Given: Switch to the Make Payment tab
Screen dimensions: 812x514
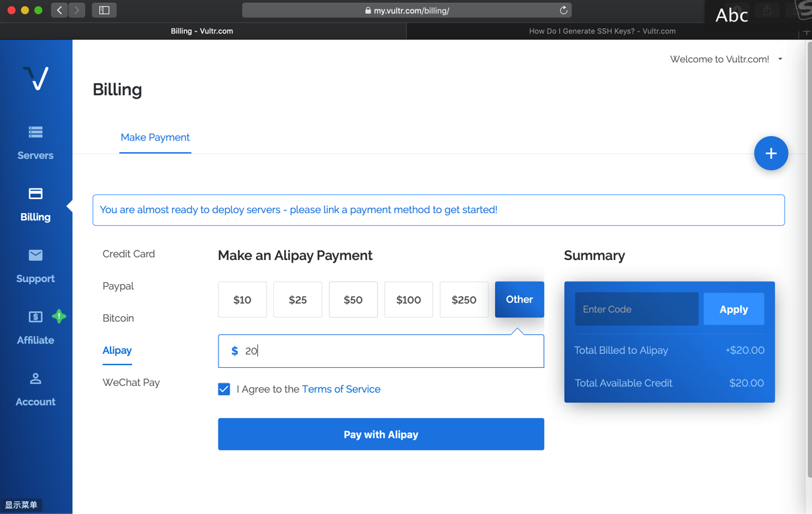Looking at the screenshot, I should (x=155, y=137).
